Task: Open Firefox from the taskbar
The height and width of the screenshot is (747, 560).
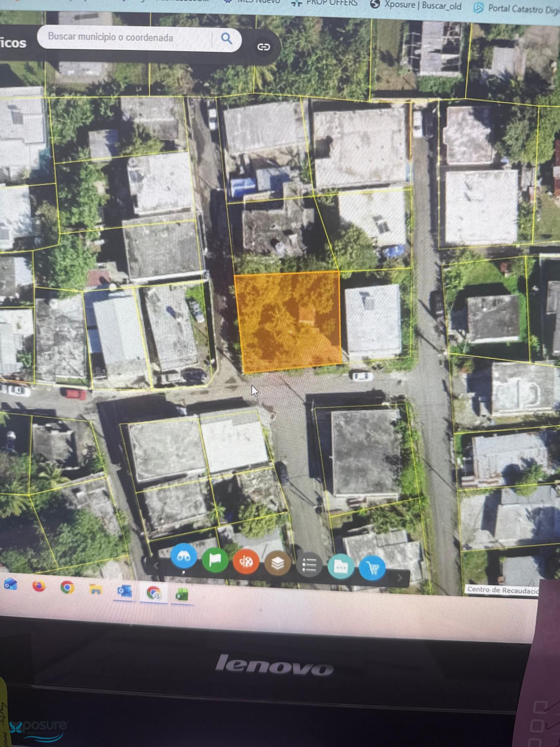Action: point(39,586)
